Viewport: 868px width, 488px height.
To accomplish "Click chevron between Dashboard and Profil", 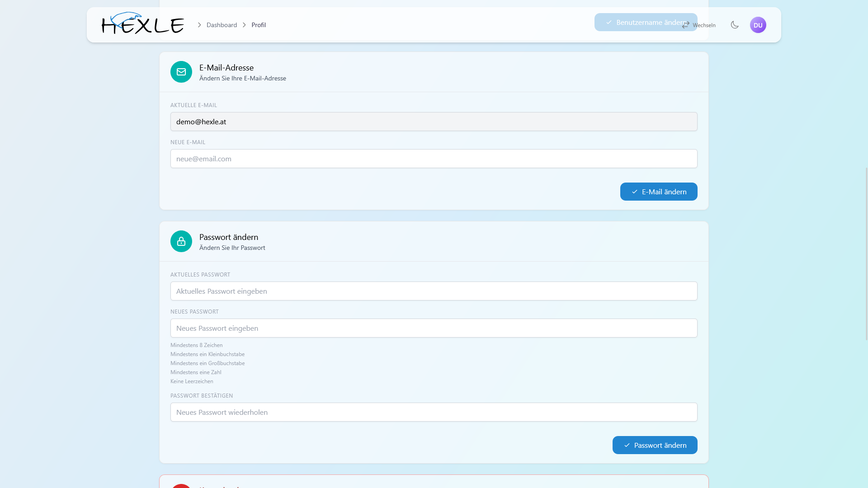I will pyautogui.click(x=244, y=25).
